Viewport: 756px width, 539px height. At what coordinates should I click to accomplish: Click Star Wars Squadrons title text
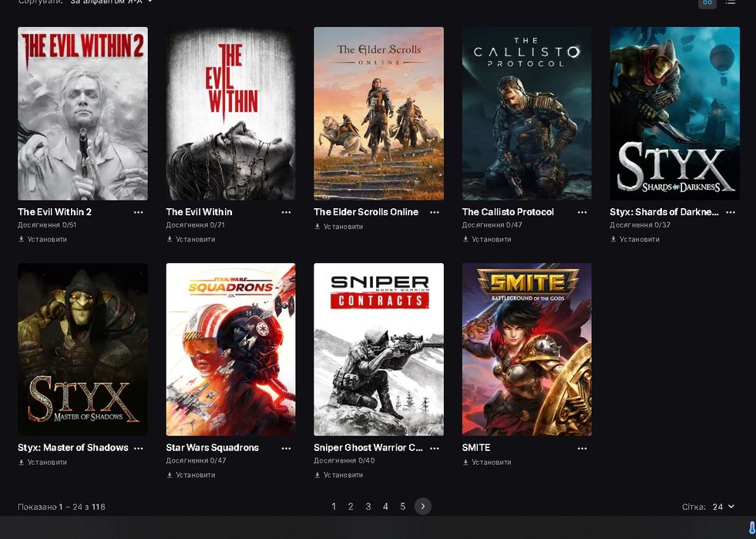pyautogui.click(x=212, y=448)
